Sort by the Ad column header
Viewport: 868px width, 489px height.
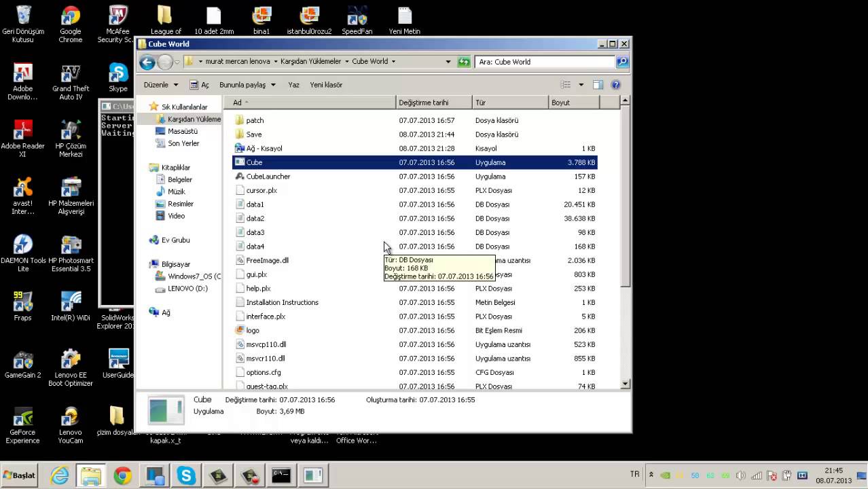pyautogui.click(x=310, y=103)
